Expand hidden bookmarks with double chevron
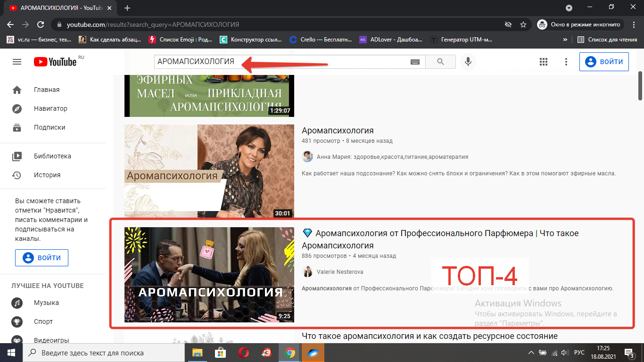 coord(565,40)
